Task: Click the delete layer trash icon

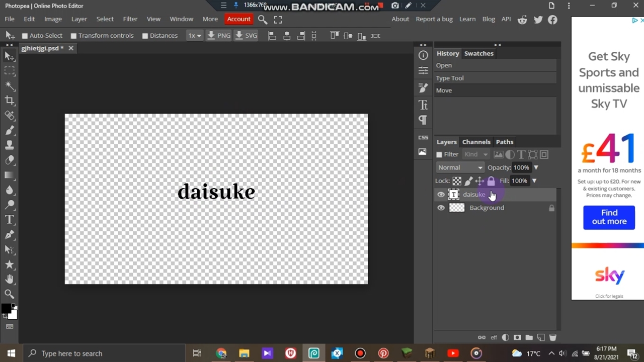Action: [552, 337]
